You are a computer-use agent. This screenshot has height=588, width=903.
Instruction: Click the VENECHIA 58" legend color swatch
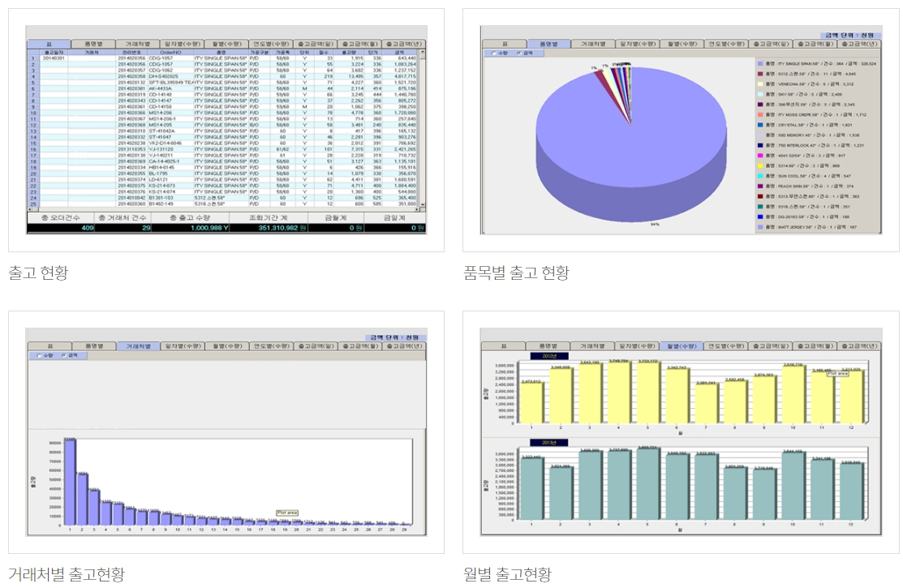tap(759, 83)
